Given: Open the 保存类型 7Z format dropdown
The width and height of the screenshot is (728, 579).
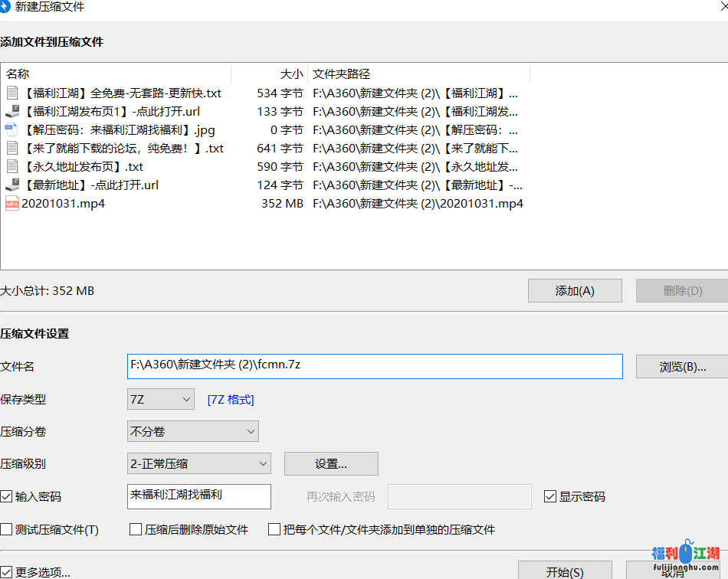Looking at the screenshot, I should (161, 399).
